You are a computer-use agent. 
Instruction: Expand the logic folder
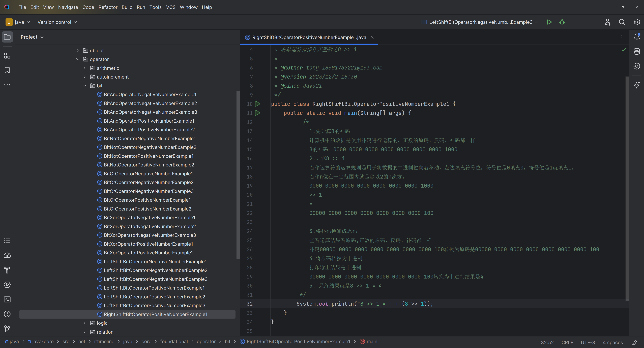tap(84, 323)
